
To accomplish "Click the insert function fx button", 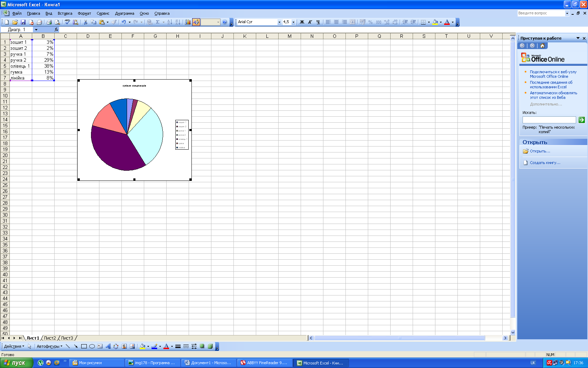I will pos(56,30).
